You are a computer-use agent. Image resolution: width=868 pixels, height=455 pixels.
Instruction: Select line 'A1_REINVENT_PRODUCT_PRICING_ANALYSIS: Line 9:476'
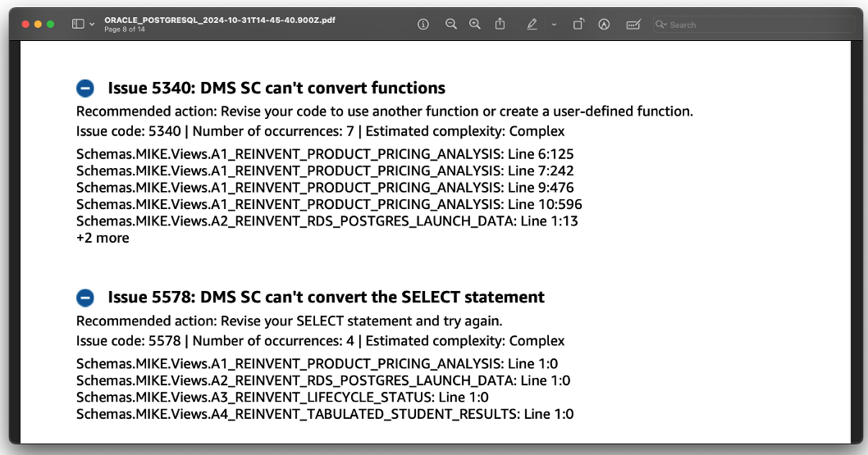(x=325, y=188)
